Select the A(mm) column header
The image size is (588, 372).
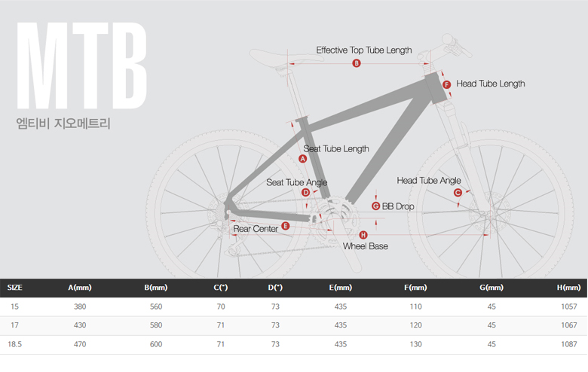coord(80,288)
